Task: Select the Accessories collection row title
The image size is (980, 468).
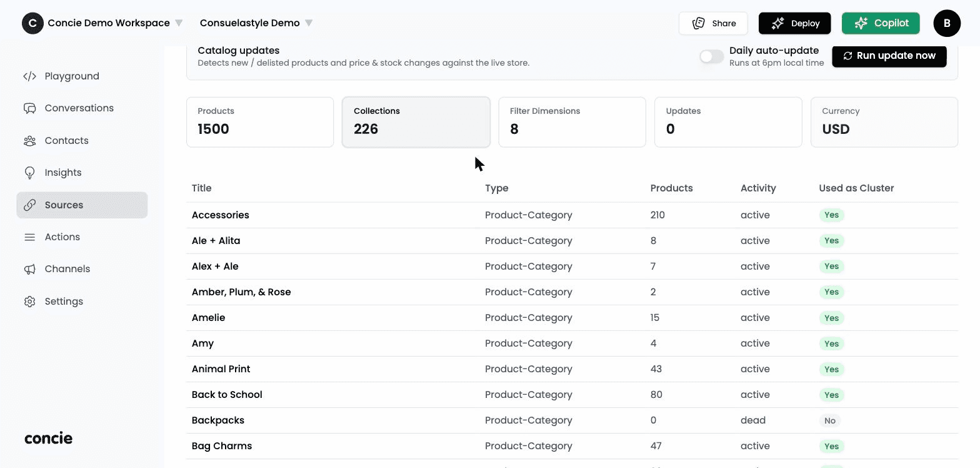Action: tap(221, 215)
